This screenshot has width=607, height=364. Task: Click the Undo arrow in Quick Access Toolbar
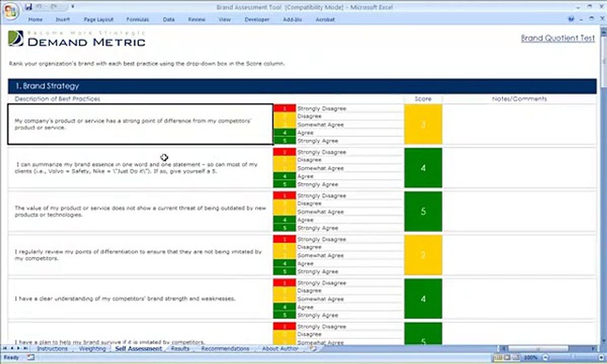click(40, 7)
